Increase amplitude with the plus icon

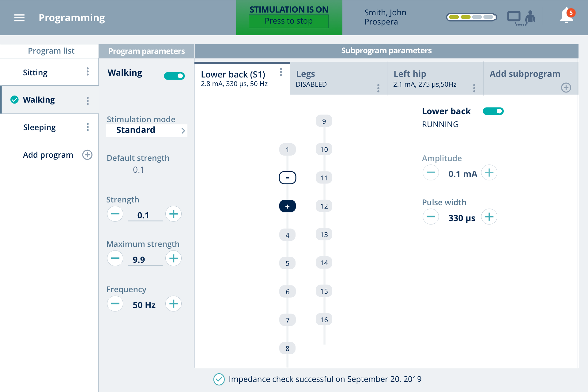tap(489, 173)
